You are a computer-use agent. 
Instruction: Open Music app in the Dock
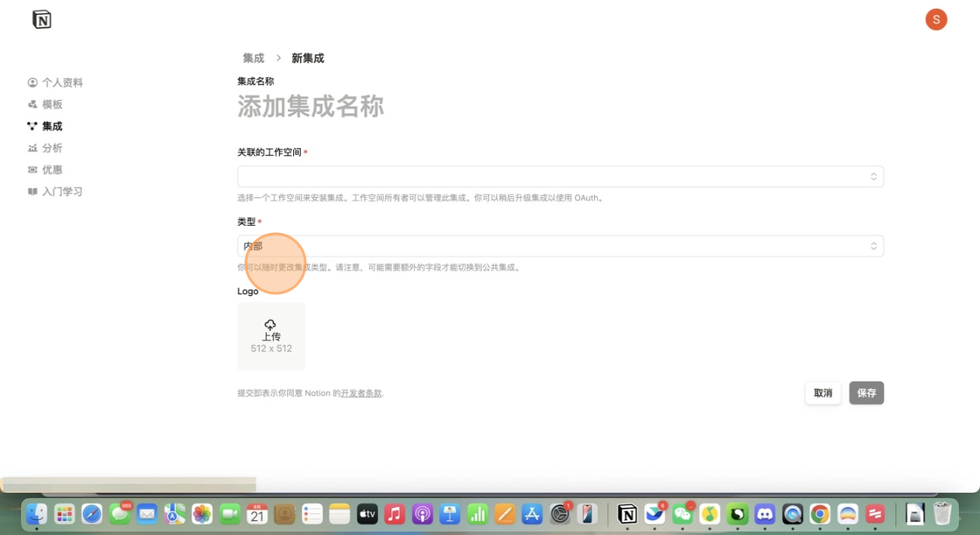point(395,514)
